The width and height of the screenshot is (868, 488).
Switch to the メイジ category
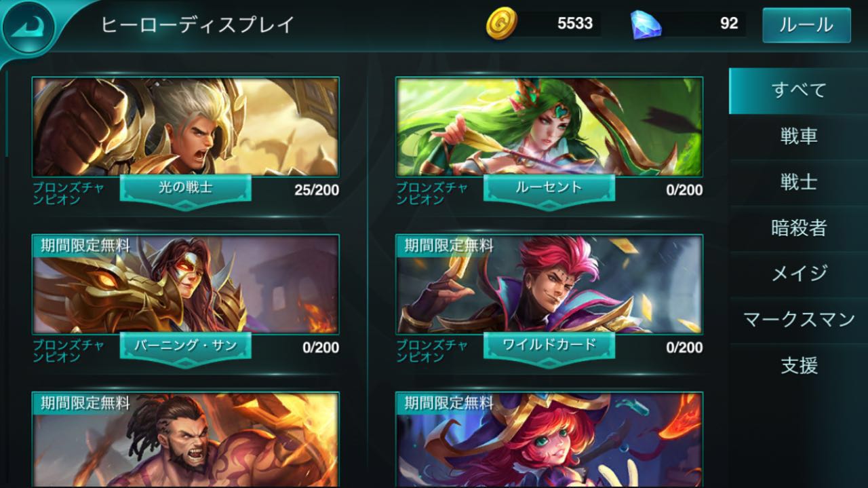(x=798, y=274)
